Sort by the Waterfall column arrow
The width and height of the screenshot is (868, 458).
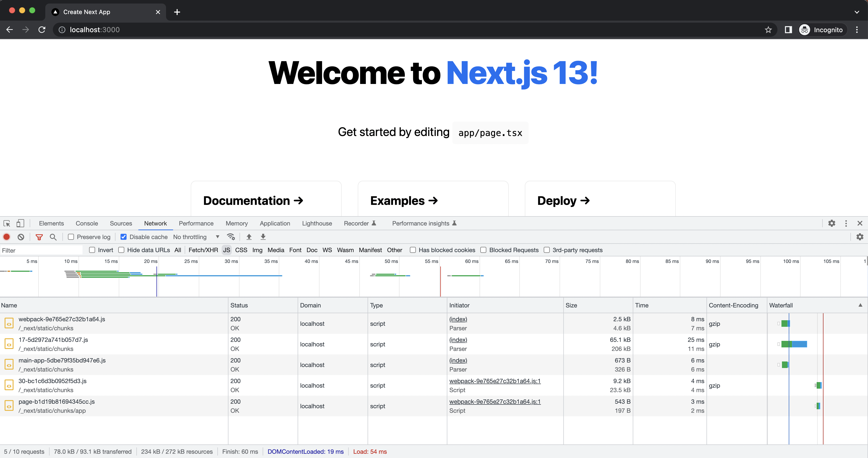pyautogui.click(x=860, y=305)
